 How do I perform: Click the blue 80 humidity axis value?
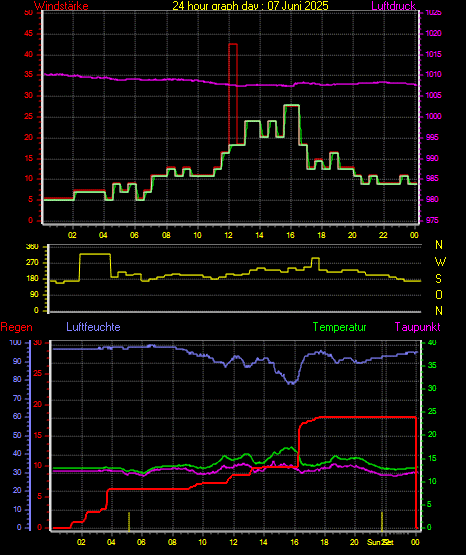tap(17, 379)
